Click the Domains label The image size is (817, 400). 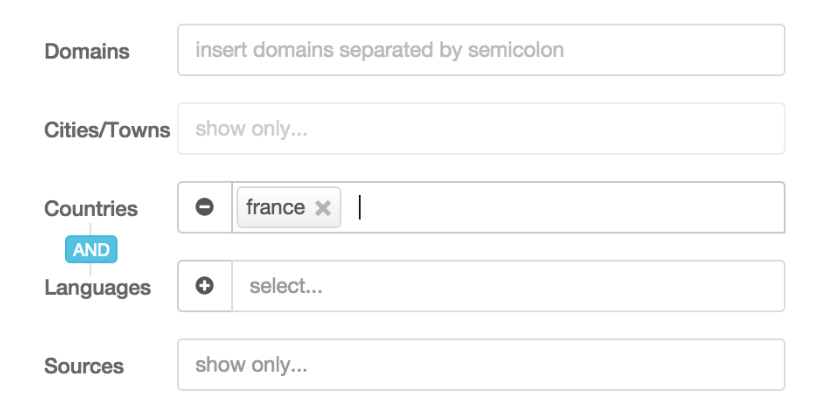(x=87, y=51)
